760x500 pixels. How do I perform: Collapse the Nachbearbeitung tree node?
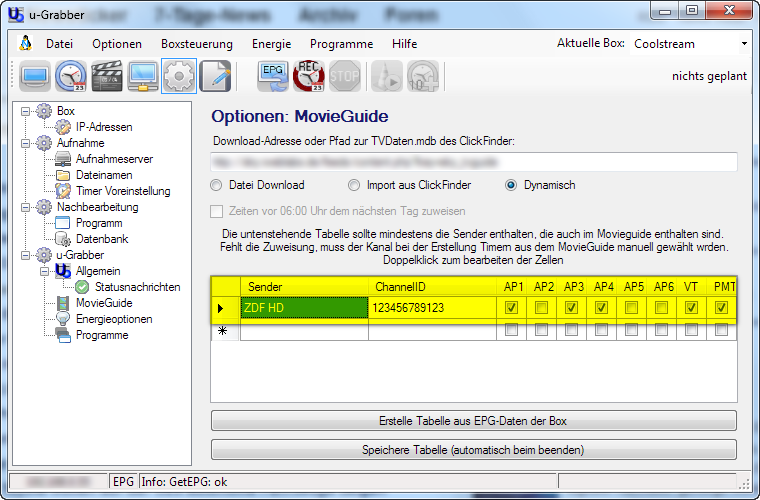pyautogui.click(x=26, y=207)
